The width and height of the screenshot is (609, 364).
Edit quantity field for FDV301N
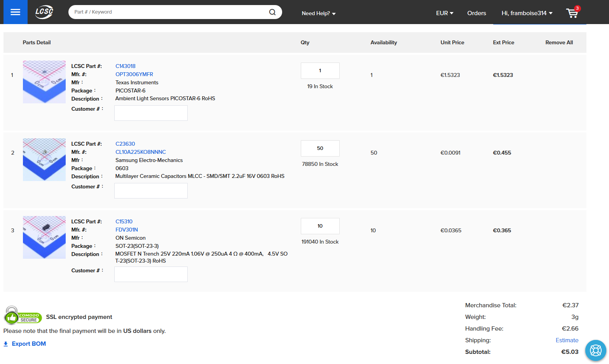pos(320,226)
